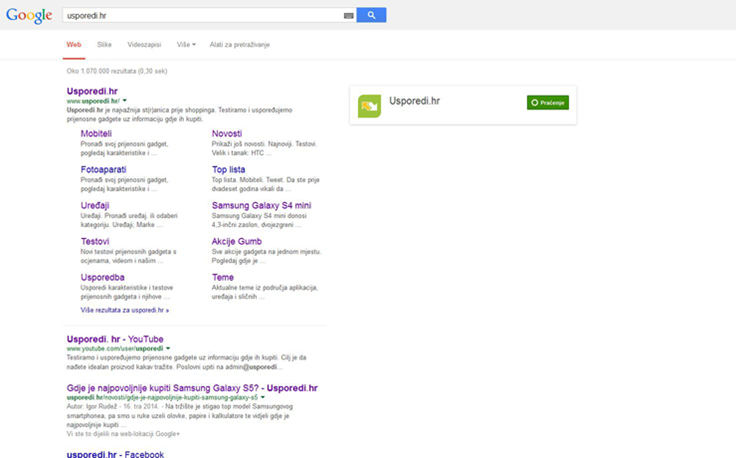The width and height of the screenshot is (736, 458).
Task: Click the author text Igor Rudež
Action: [101, 406]
